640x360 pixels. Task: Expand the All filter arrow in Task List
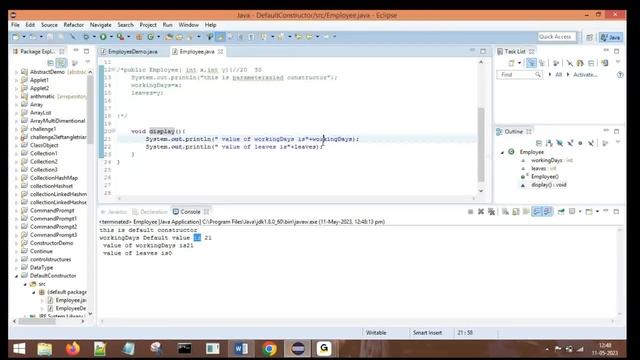tap(550, 75)
